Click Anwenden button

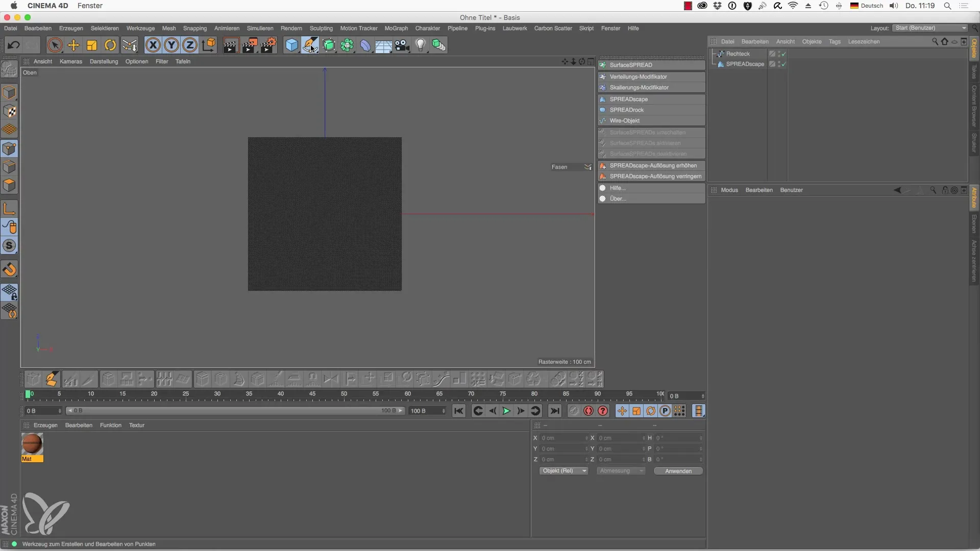pyautogui.click(x=678, y=471)
